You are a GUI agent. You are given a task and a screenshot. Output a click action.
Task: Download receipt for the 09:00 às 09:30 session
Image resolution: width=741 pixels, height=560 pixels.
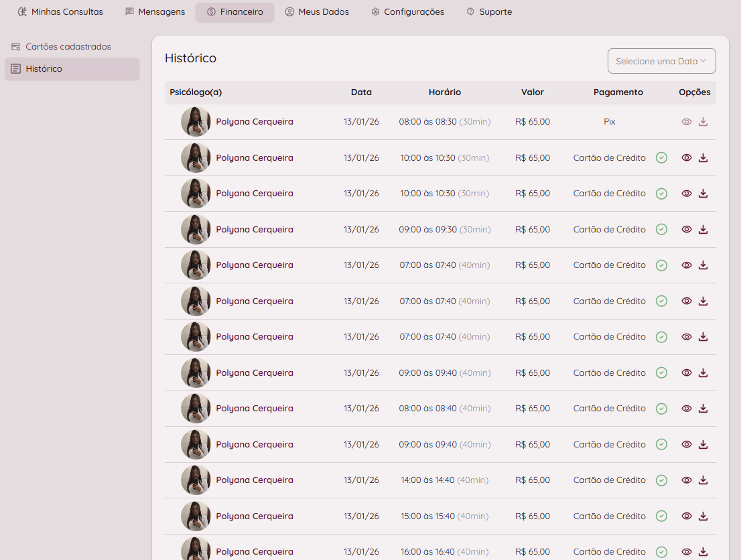703,229
